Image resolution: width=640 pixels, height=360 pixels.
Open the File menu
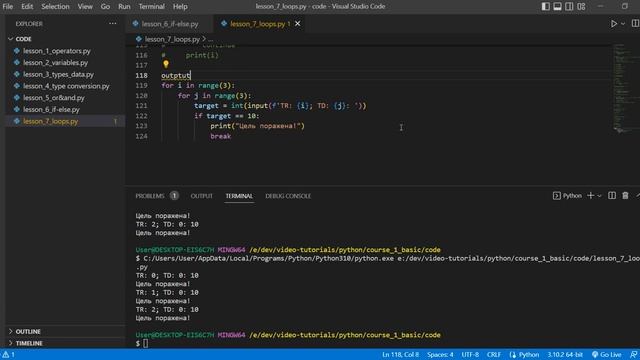(x=7, y=7)
